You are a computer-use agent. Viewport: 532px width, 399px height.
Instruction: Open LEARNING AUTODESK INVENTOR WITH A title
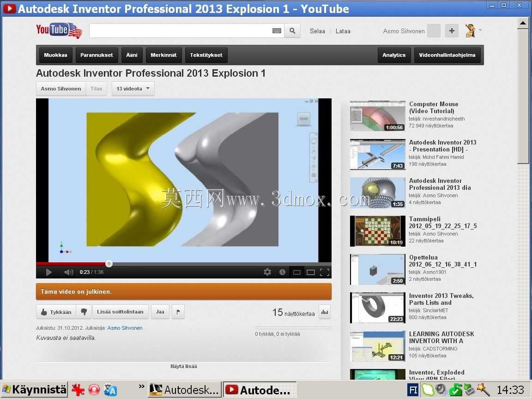coord(441,337)
